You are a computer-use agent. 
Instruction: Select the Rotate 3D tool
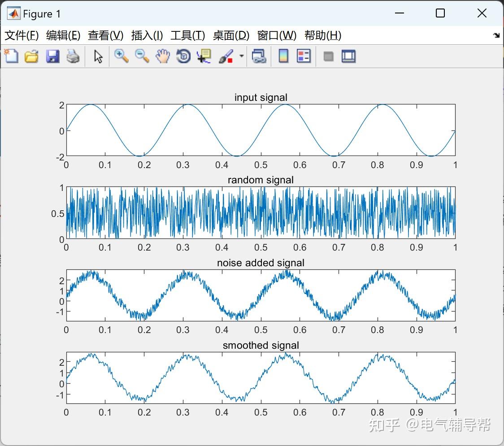[183, 56]
